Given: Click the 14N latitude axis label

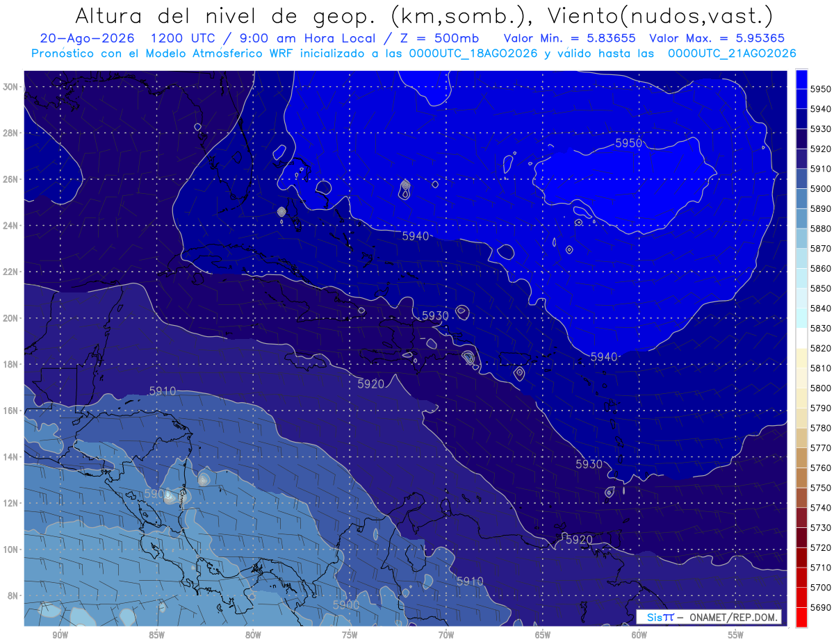Looking at the screenshot, I should tap(10, 457).
